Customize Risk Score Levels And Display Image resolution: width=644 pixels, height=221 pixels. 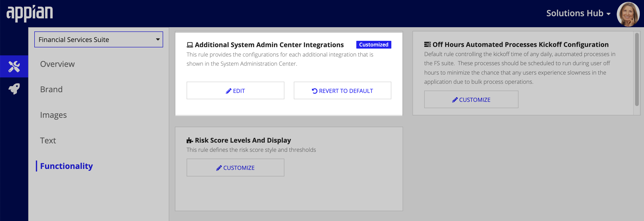click(235, 168)
